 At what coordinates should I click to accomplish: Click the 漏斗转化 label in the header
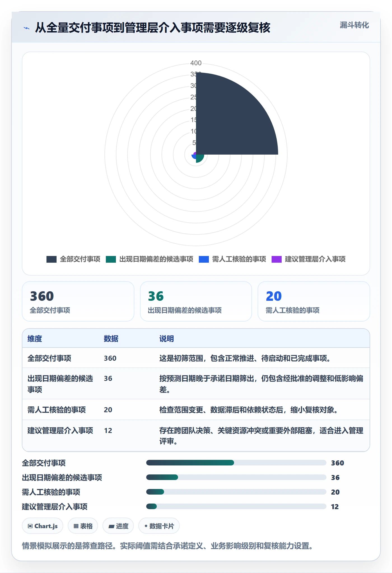tap(354, 25)
